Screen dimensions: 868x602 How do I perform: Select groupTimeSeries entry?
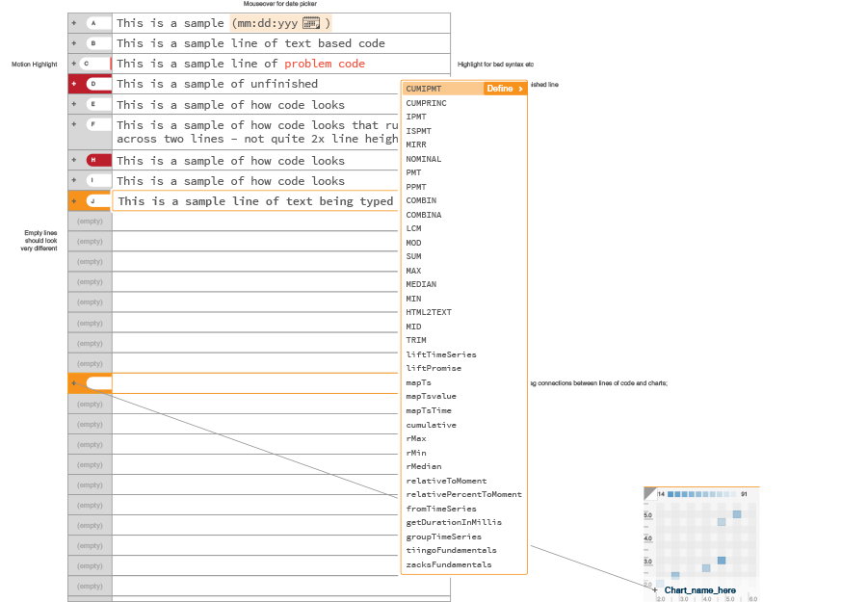[x=443, y=537]
